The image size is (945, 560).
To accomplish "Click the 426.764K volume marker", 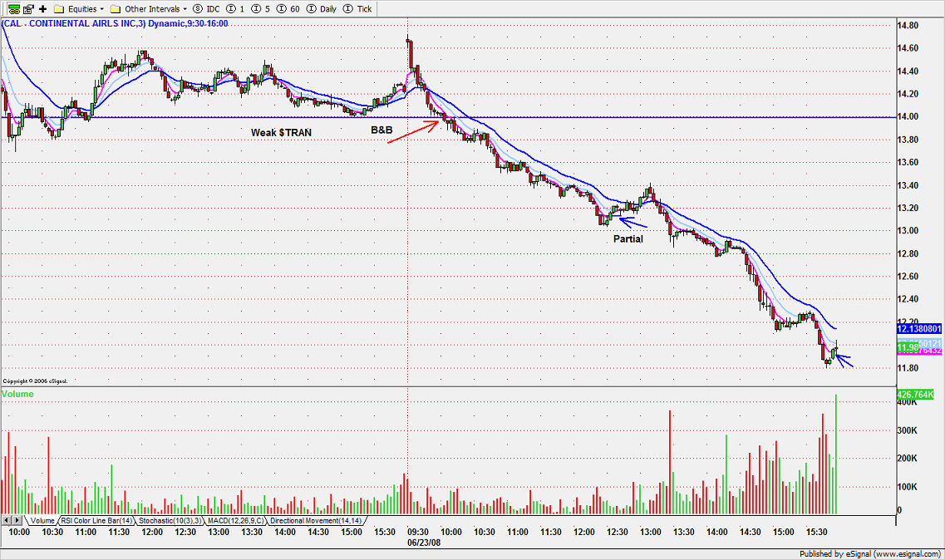I will [915, 395].
